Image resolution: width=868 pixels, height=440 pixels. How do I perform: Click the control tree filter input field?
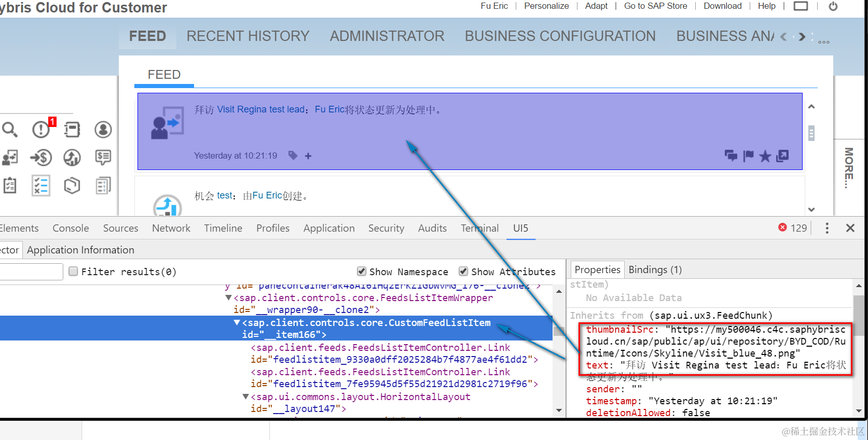[x=31, y=272]
